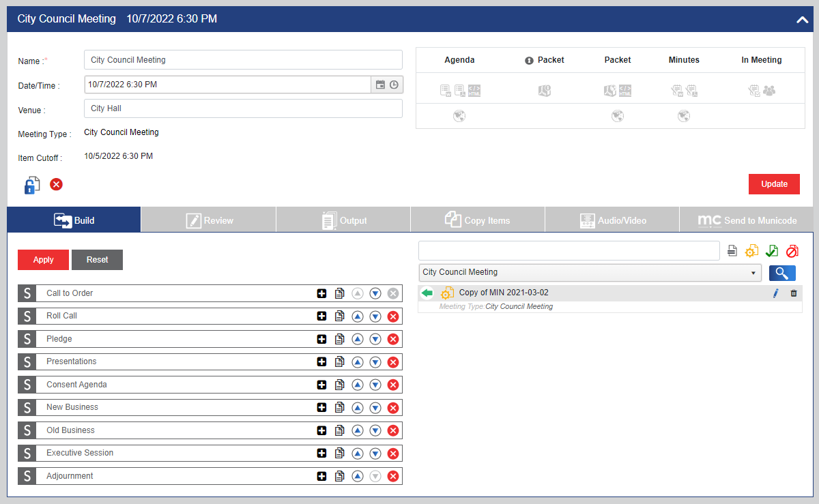Generate Minutes as Word document icon
The image size is (819, 504).
(677, 90)
